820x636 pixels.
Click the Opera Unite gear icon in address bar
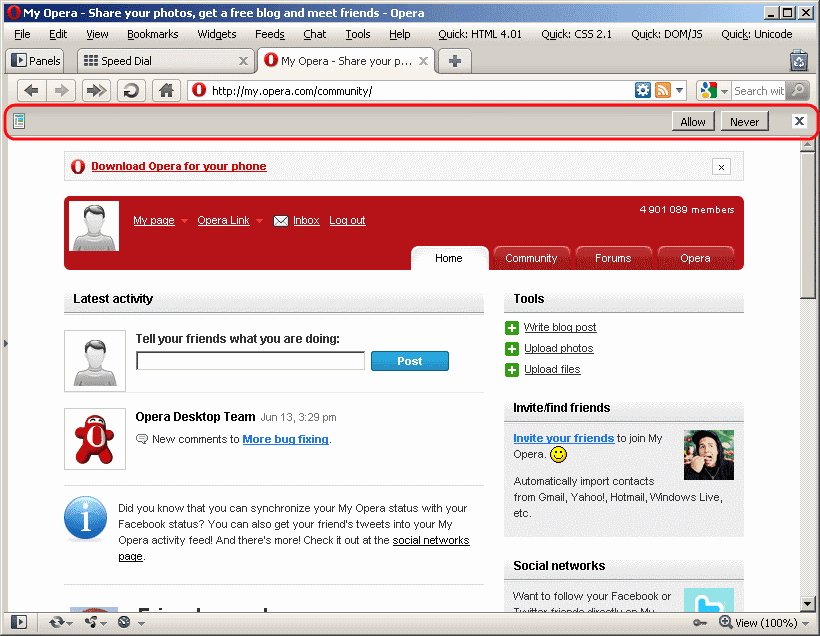(x=643, y=90)
